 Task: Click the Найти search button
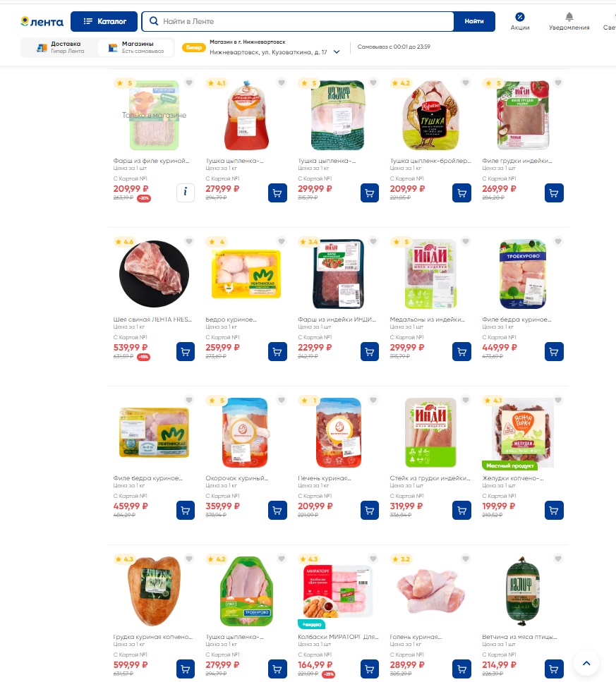[474, 21]
